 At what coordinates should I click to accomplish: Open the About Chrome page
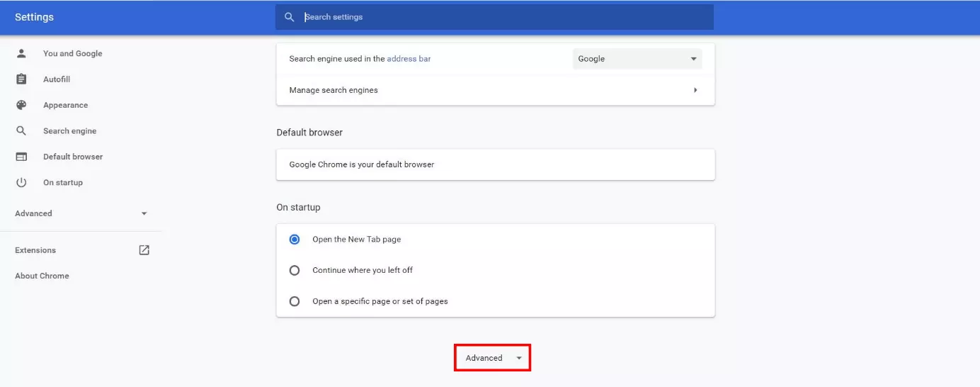pyautogui.click(x=42, y=276)
